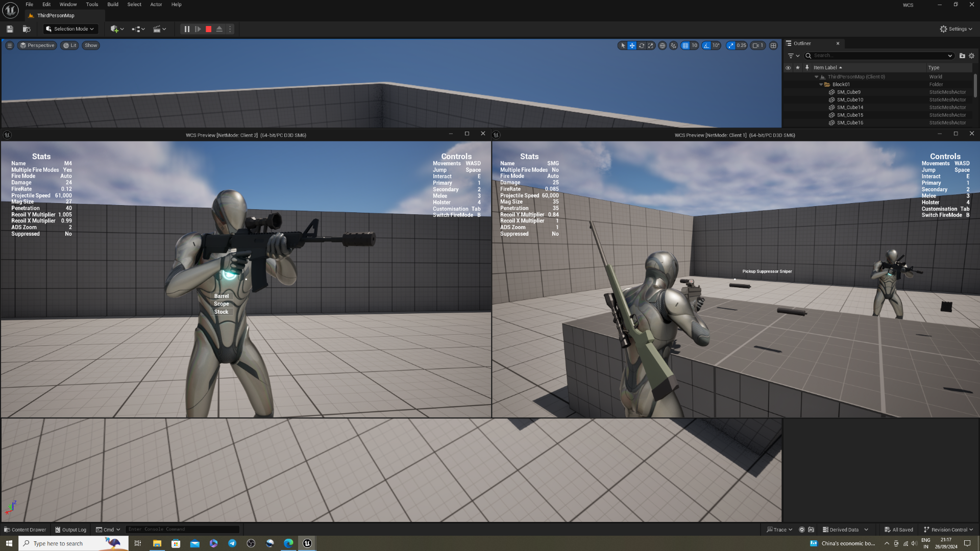Open the Cmd console type dropdown
Viewport: 980px width, 551px height.
point(108,530)
